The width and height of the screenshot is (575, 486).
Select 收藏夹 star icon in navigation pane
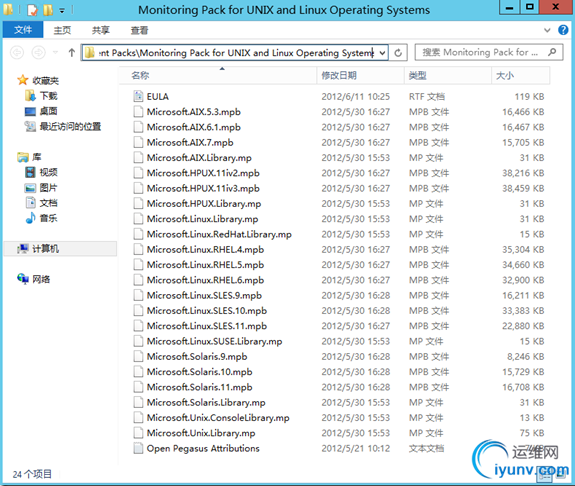pyautogui.click(x=23, y=80)
